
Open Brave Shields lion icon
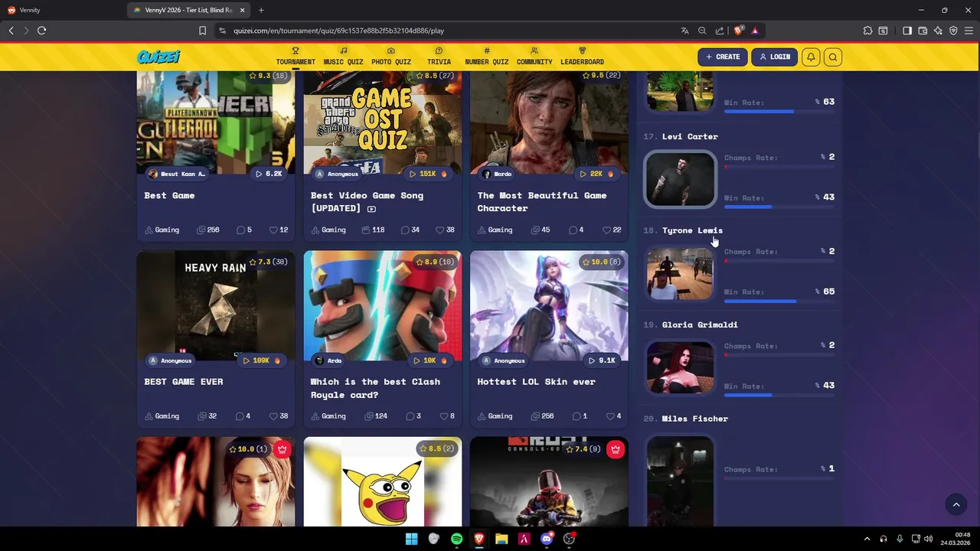738,31
